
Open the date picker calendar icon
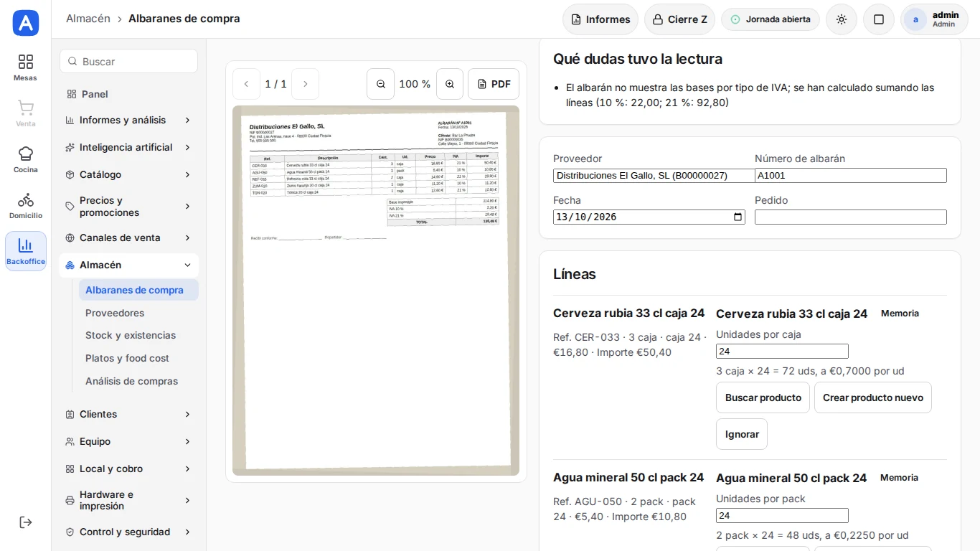pyautogui.click(x=738, y=217)
